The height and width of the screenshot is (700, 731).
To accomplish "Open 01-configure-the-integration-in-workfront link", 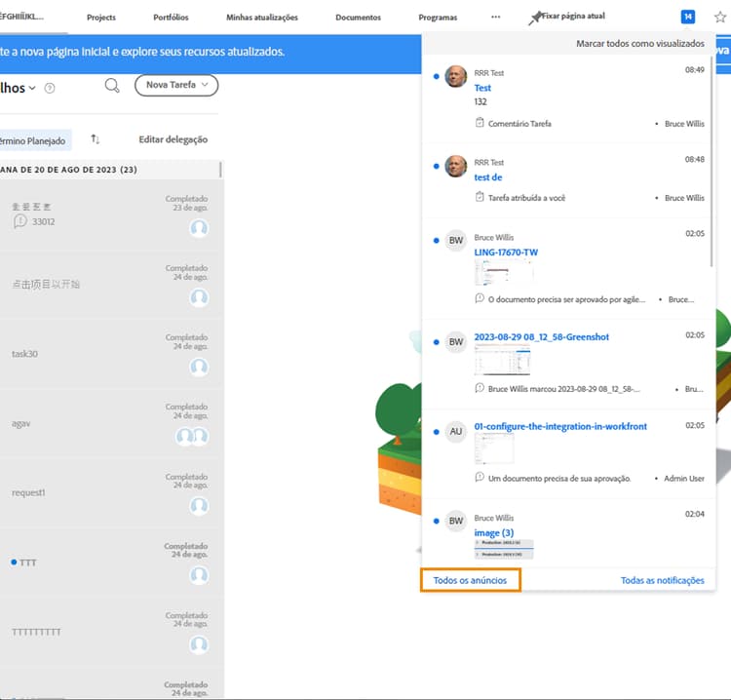I will [x=560, y=426].
